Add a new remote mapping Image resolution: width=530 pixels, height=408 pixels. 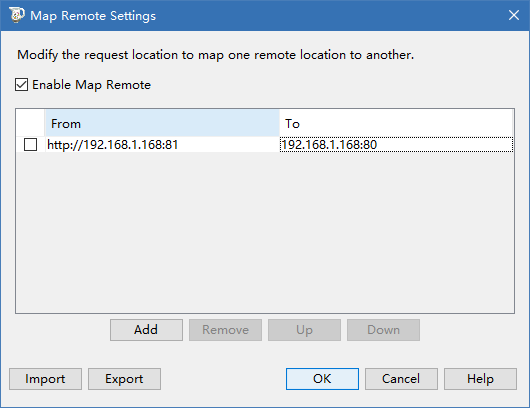[x=146, y=330]
